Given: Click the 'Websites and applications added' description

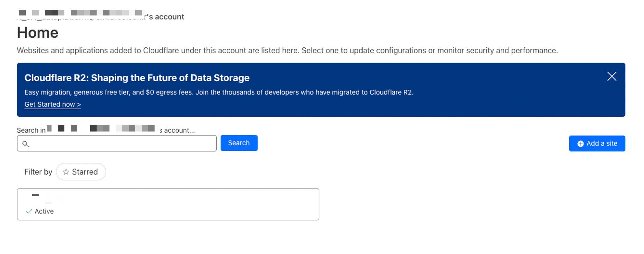Looking at the screenshot, I should [x=287, y=51].
